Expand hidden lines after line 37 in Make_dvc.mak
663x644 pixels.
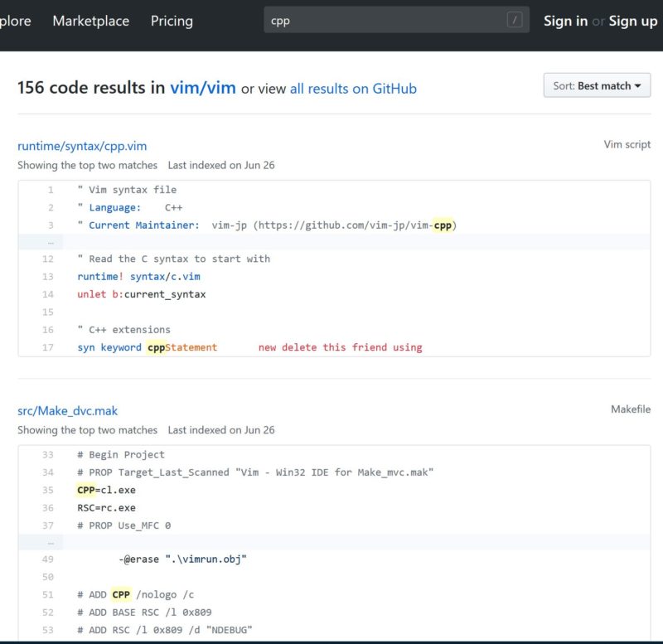(x=51, y=543)
